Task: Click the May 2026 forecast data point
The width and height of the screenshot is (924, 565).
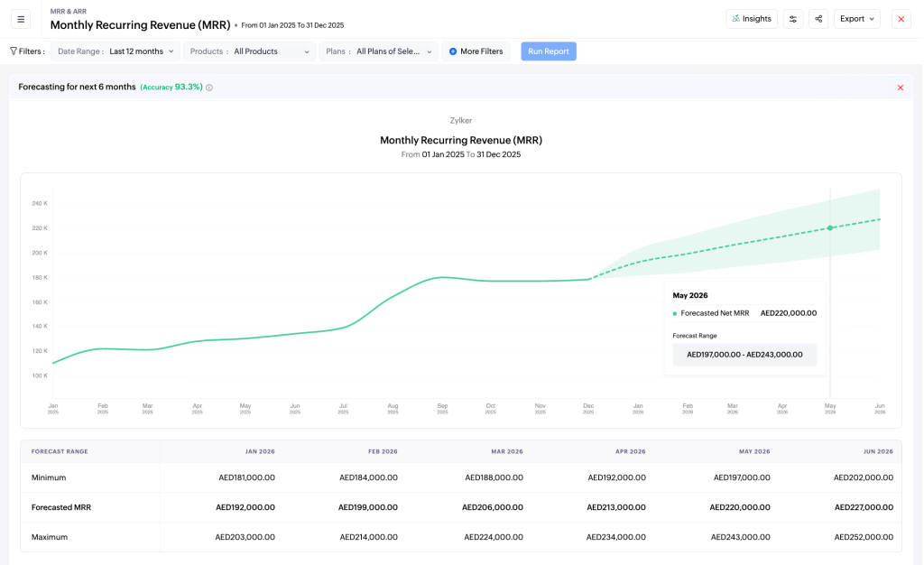Action: tap(830, 227)
